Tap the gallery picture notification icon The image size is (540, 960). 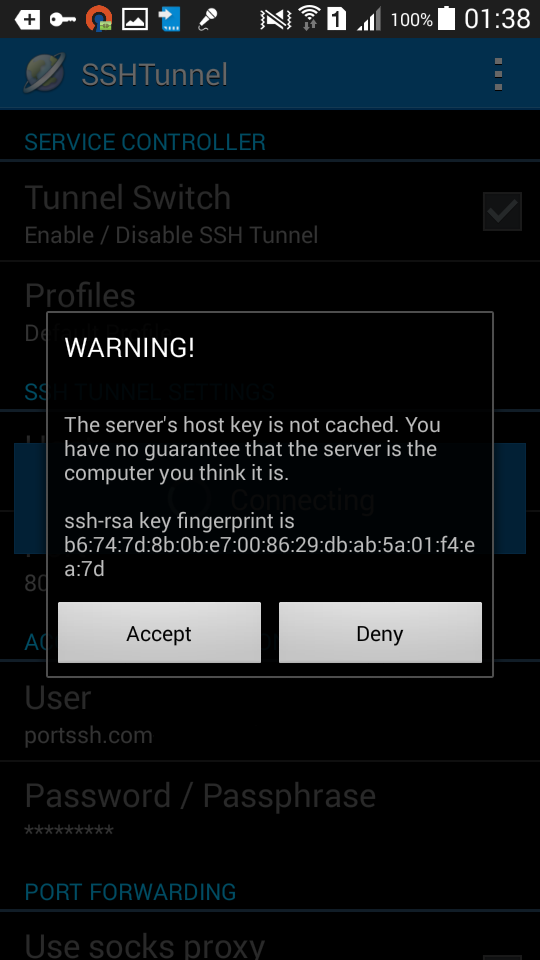click(x=135, y=19)
